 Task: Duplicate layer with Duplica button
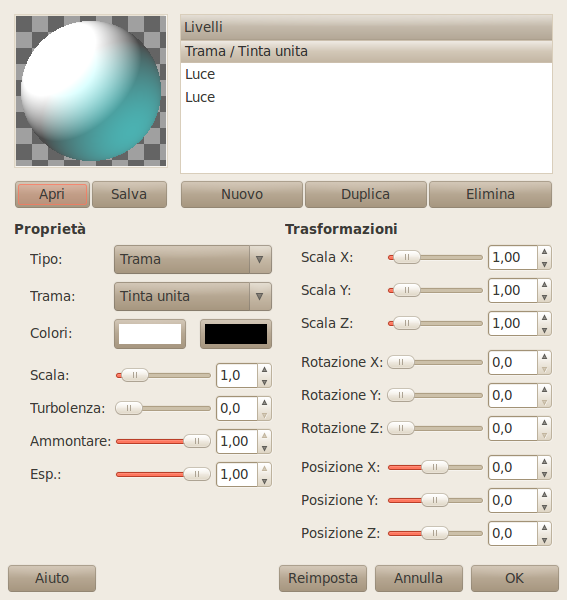(x=365, y=194)
